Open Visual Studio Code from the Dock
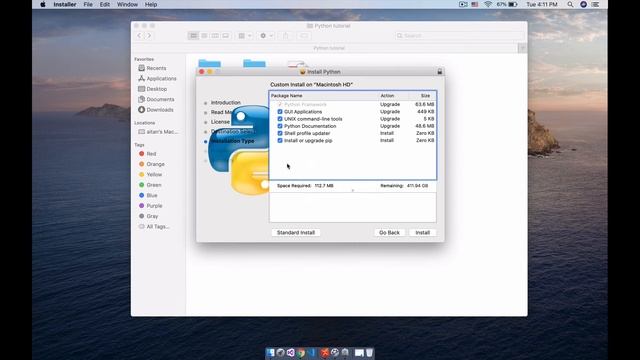The image size is (640, 360). (x=312, y=353)
